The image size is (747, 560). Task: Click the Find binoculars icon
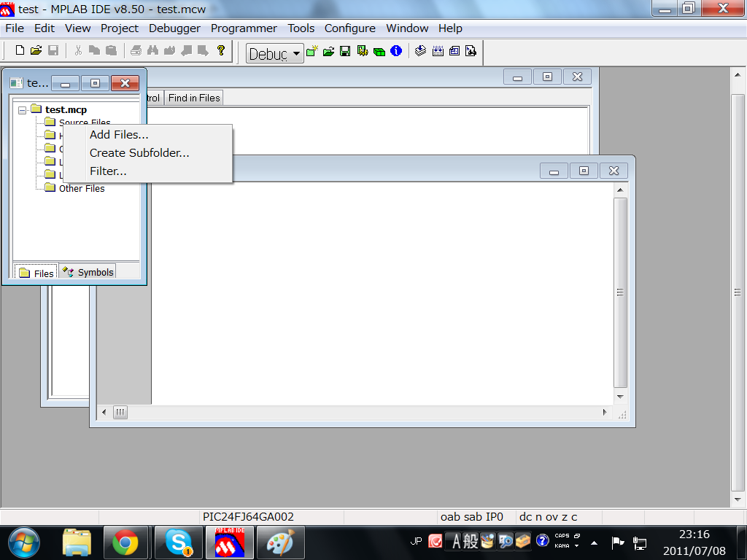(x=152, y=50)
